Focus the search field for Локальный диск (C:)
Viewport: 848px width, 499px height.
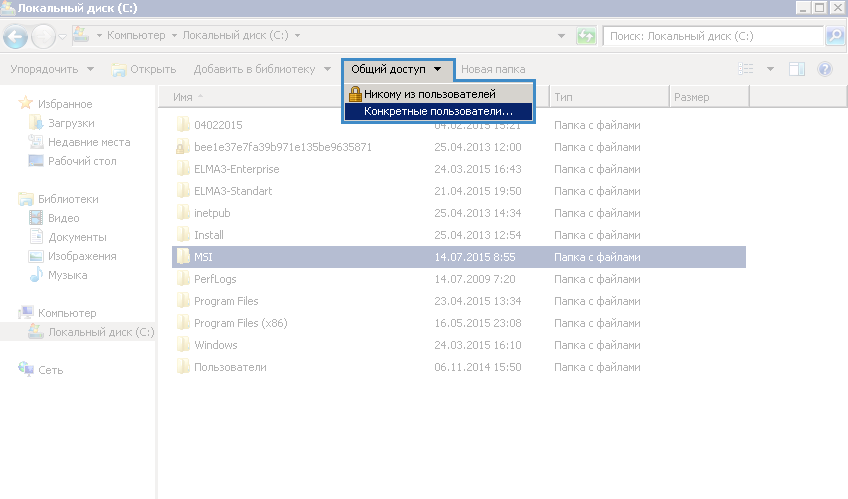pos(713,36)
